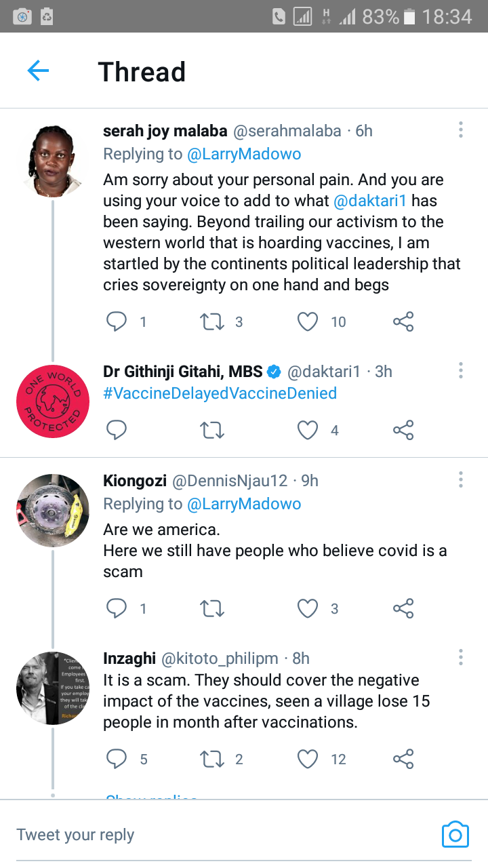The image size is (488, 868).
Task: Like Inzaghi's tweet about vaccines
Action: tap(308, 759)
